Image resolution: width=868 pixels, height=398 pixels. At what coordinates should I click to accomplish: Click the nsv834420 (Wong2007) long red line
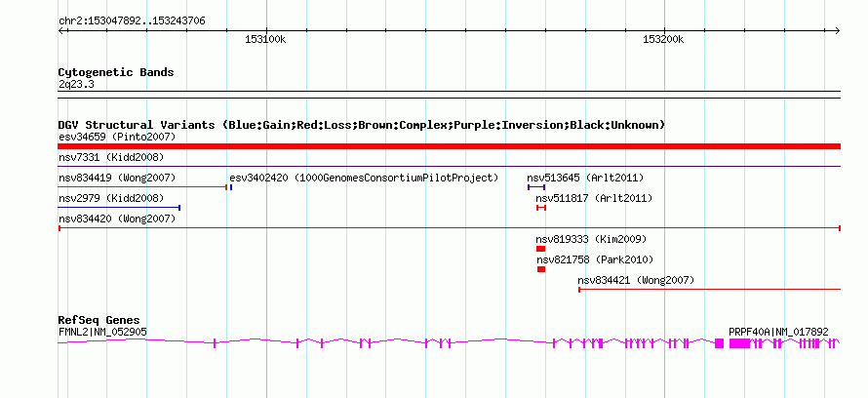click(x=450, y=227)
